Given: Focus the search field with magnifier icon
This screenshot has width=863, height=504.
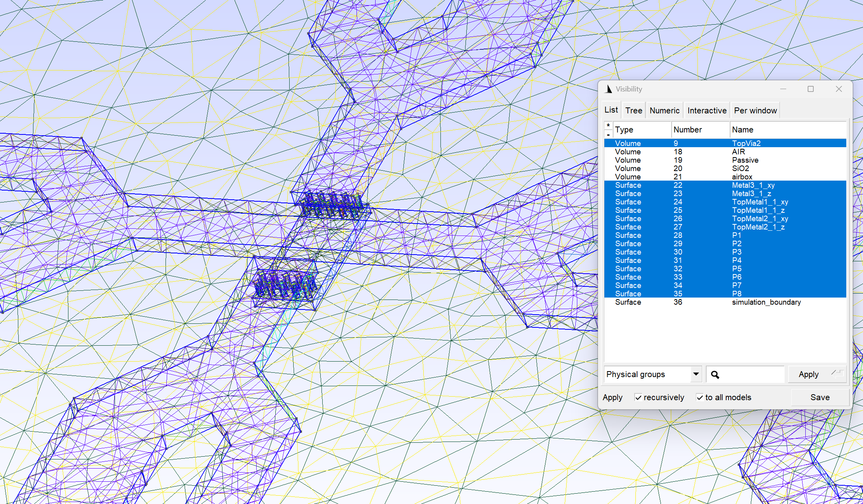Looking at the screenshot, I should [745, 374].
